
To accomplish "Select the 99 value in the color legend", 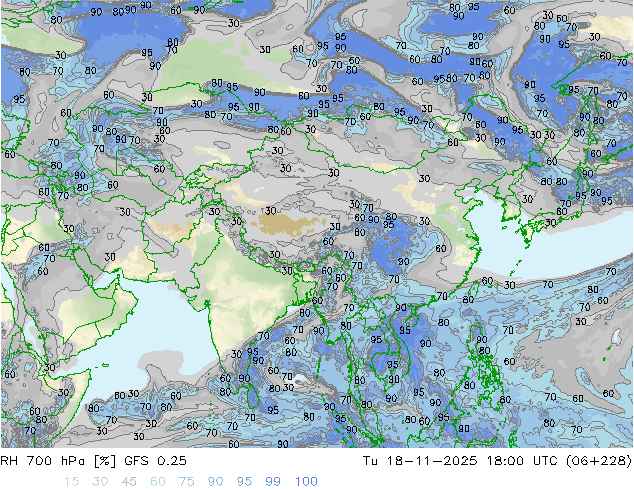I will tap(273, 482).
